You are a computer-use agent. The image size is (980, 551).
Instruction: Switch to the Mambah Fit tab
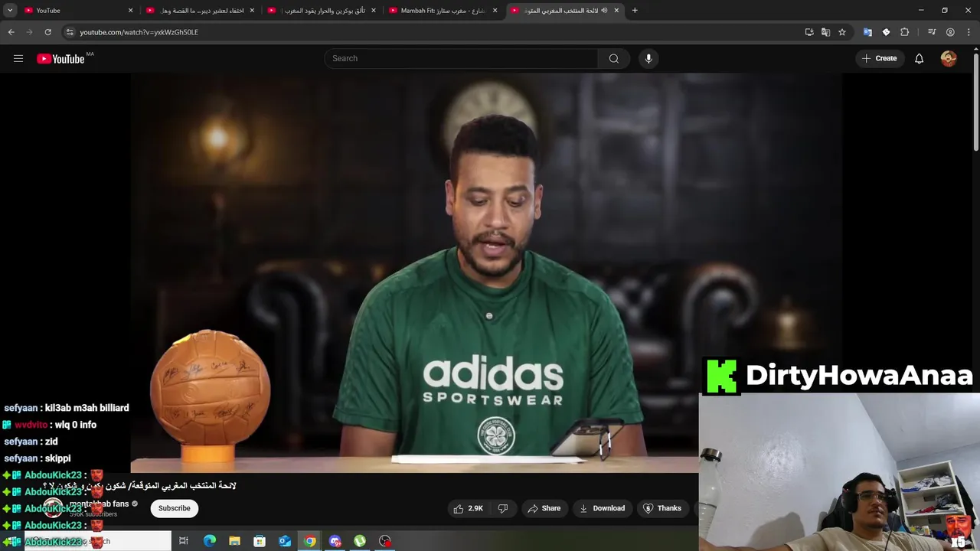point(442,11)
